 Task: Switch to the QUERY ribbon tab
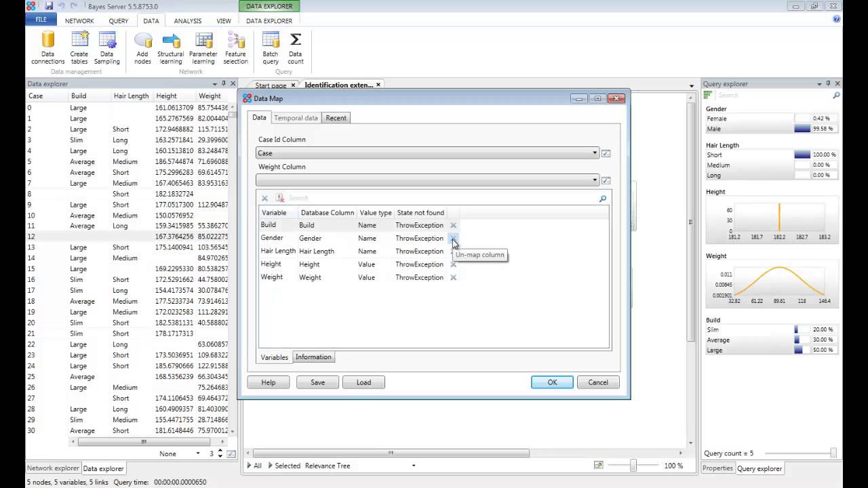tap(119, 21)
